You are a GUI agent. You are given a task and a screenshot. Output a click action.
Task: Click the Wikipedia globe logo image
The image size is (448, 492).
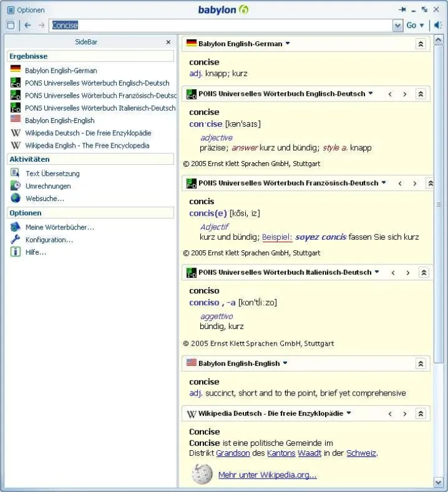(x=202, y=474)
